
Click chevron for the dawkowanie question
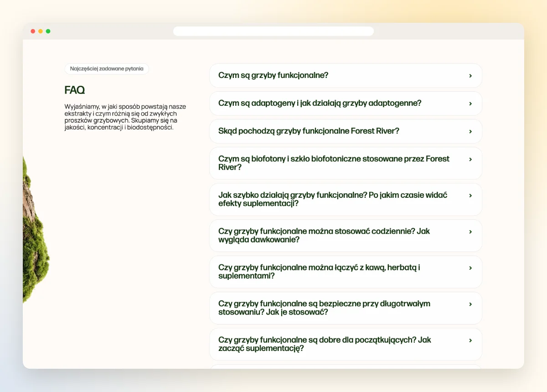pyautogui.click(x=470, y=232)
